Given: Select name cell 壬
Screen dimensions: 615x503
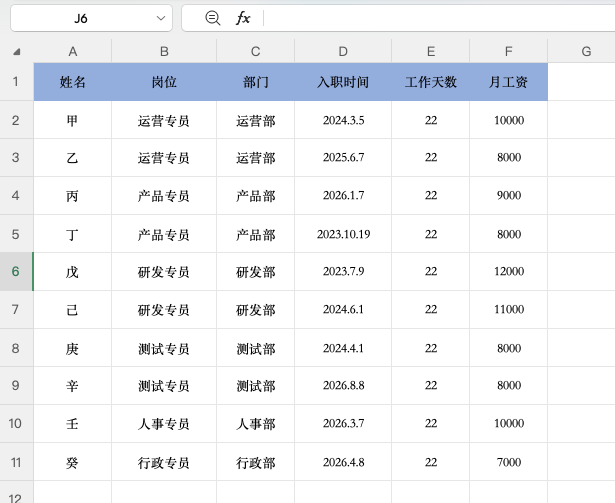Looking at the screenshot, I should coord(73,423).
